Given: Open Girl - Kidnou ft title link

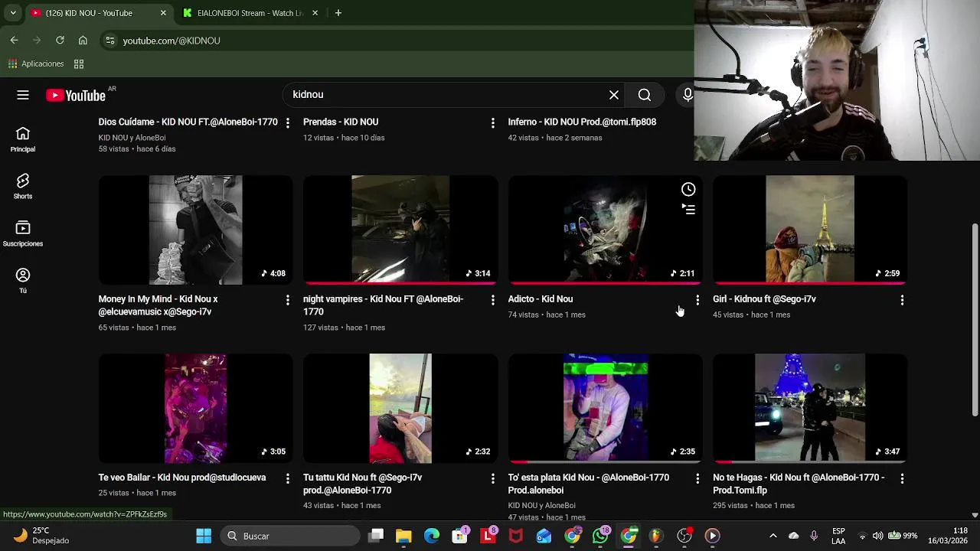Looking at the screenshot, I should 764,299.
